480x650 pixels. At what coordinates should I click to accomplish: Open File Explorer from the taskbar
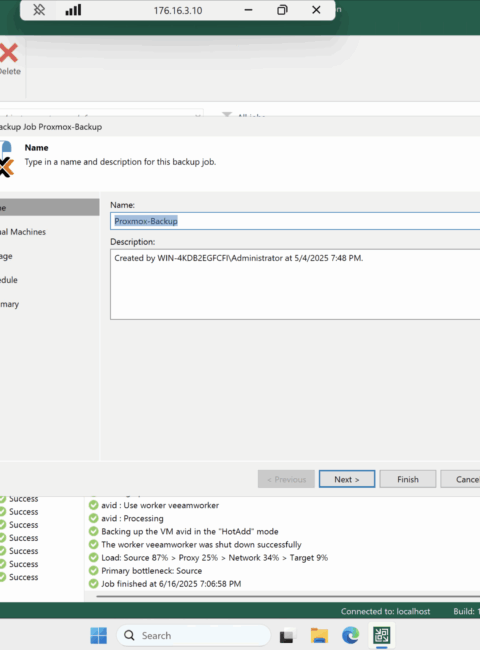(319, 635)
